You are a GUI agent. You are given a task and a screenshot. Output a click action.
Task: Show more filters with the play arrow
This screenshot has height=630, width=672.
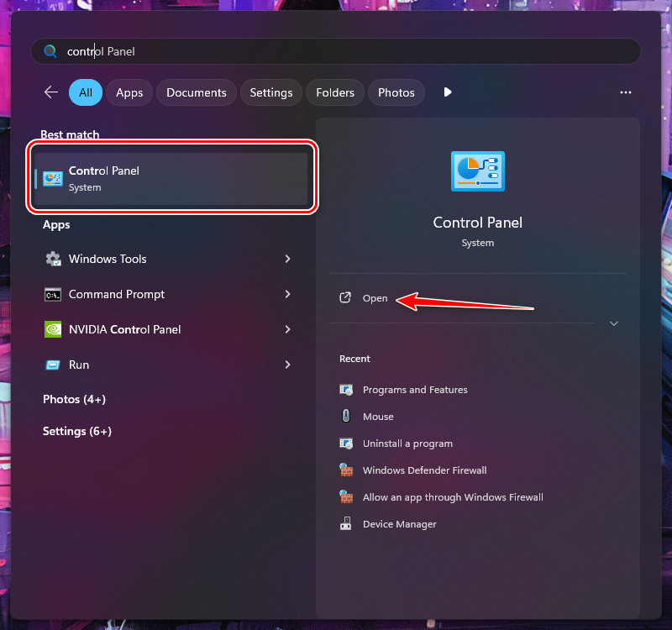click(448, 92)
